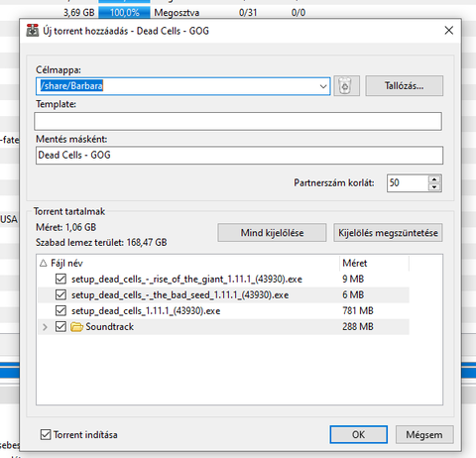The width and height of the screenshot is (476, 458).
Task: Click the 6 MB size cell
Action: pos(353,294)
